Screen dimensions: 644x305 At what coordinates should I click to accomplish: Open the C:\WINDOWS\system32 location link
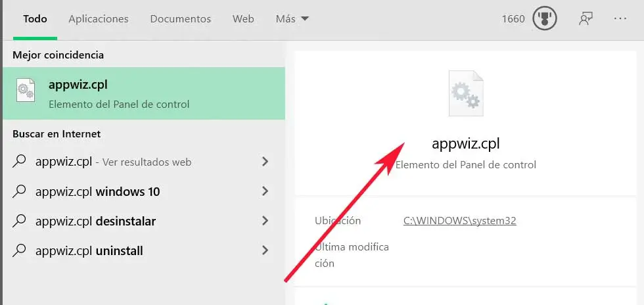pos(459,221)
